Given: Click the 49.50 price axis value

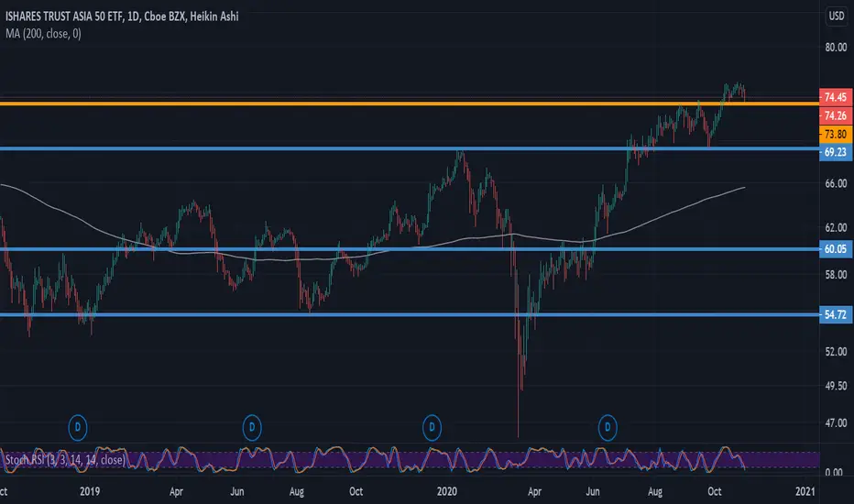Looking at the screenshot, I should [x=836, y=386].
